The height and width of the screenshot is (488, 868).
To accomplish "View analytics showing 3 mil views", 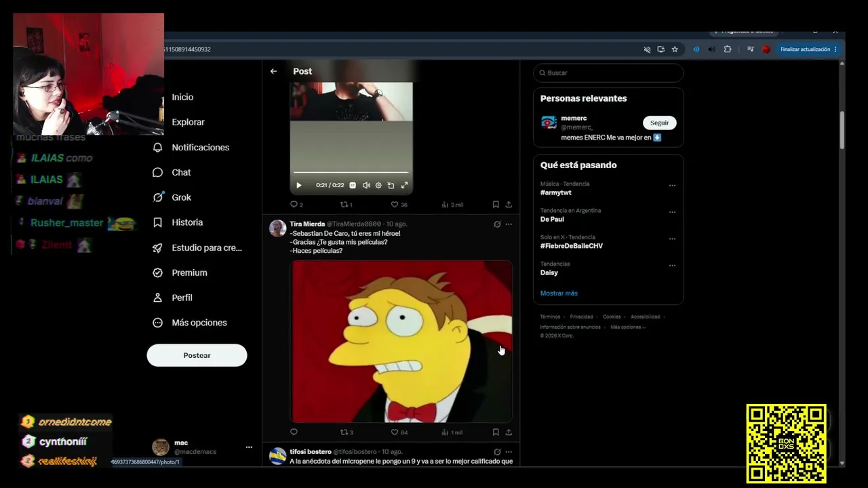I will [452, 204].
